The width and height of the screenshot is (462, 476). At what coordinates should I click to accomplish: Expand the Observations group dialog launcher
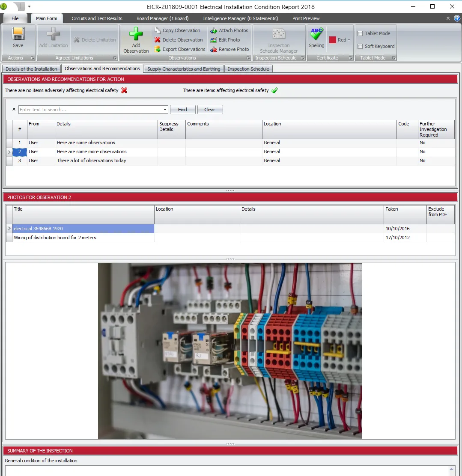pyautogui.click(x=248, y=58)
